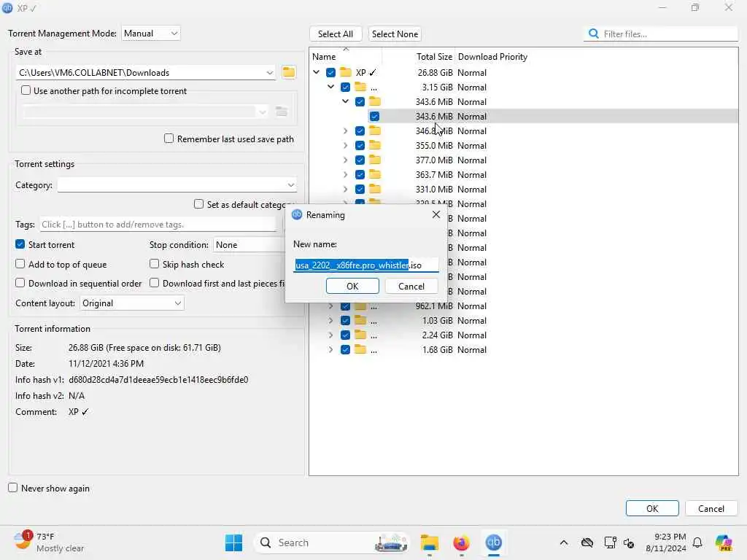747x560 pixels.
Task: Confirm rename with OK button
Action: (352, 286)
